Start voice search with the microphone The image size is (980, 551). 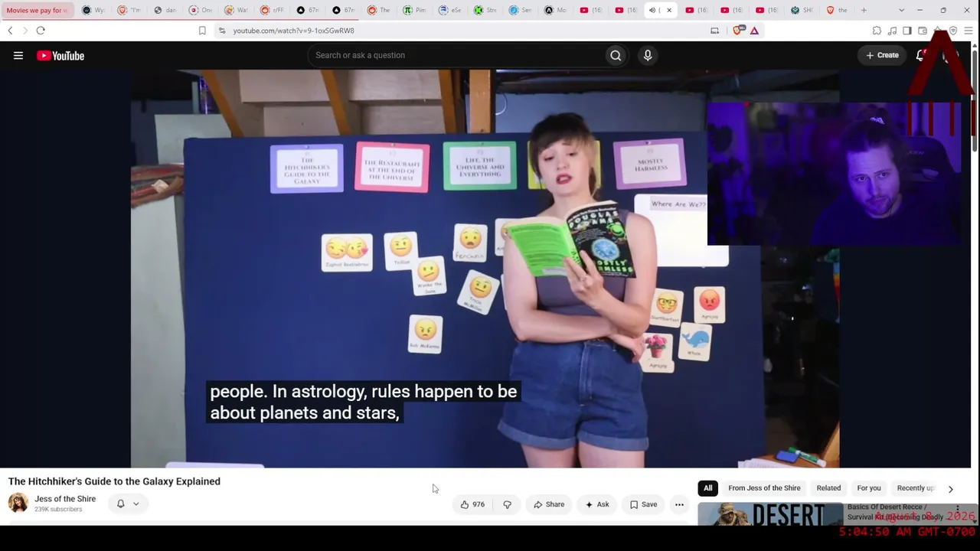pos(648,55)
